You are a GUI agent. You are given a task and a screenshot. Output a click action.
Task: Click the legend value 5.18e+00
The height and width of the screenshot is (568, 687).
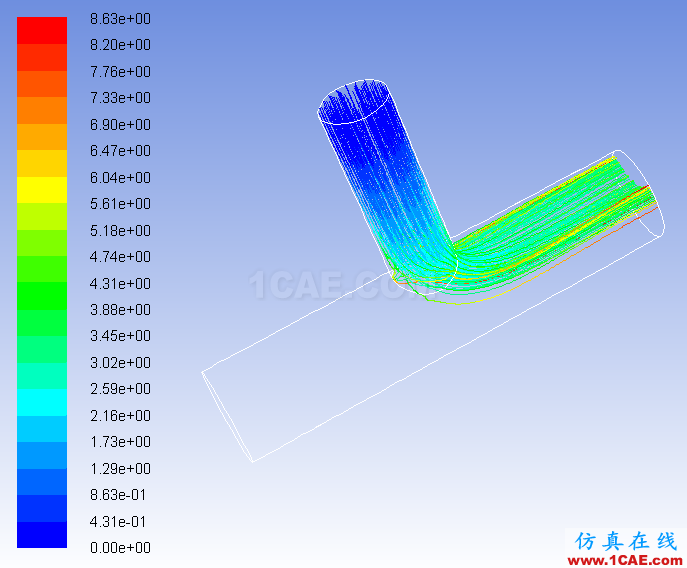[120, 231]
